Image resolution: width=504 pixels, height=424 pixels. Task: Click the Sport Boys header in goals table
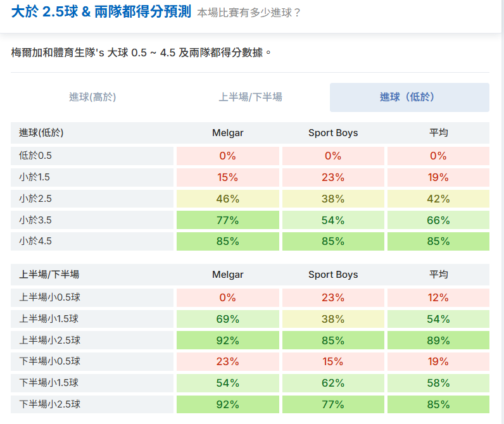[x=333, y=133]
